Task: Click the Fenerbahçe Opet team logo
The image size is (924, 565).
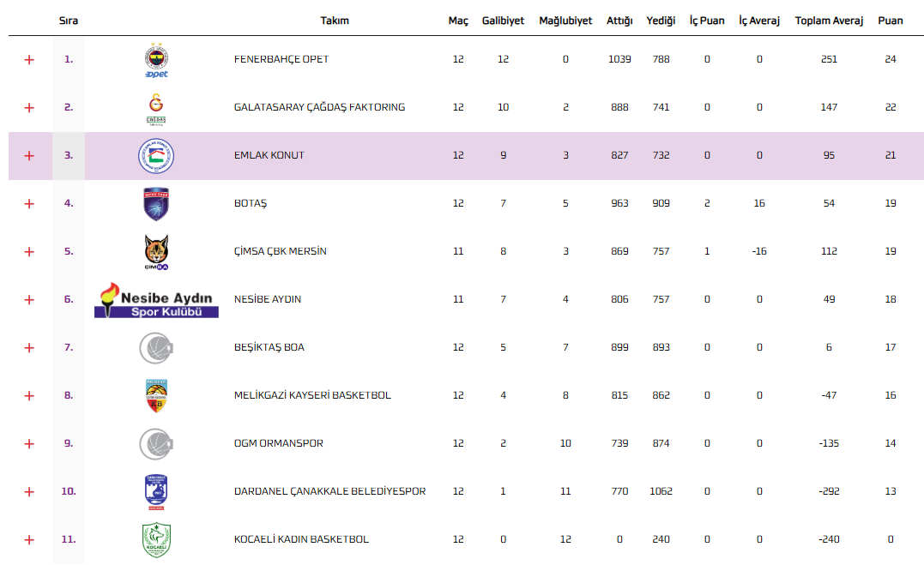Action: pyautogui.click(x=156, y=60)
